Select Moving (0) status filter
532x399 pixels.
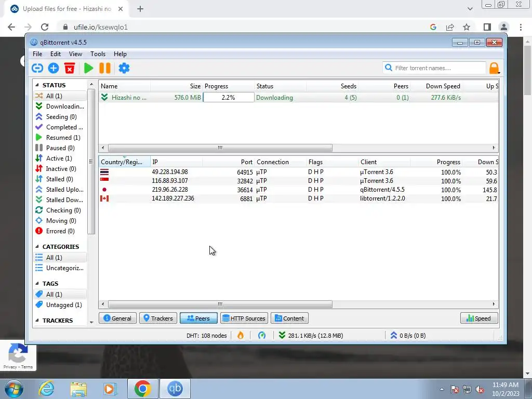point(60,221)
